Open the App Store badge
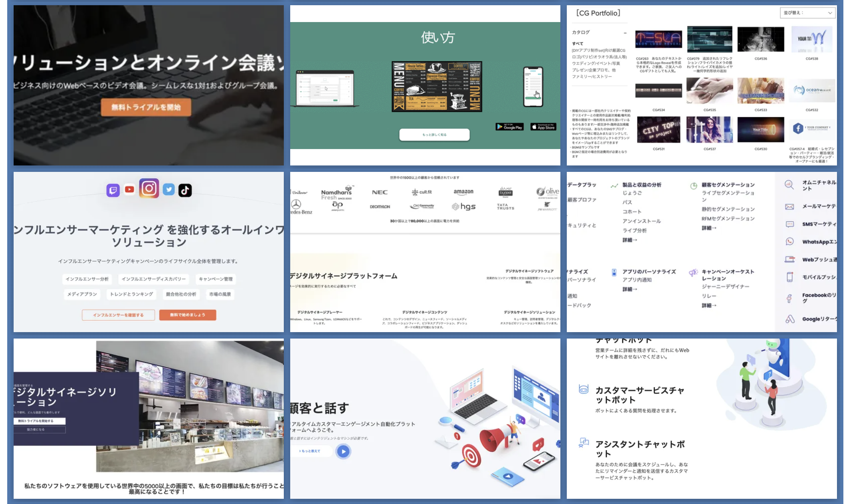The image size is (853, 504). (543, 127)
